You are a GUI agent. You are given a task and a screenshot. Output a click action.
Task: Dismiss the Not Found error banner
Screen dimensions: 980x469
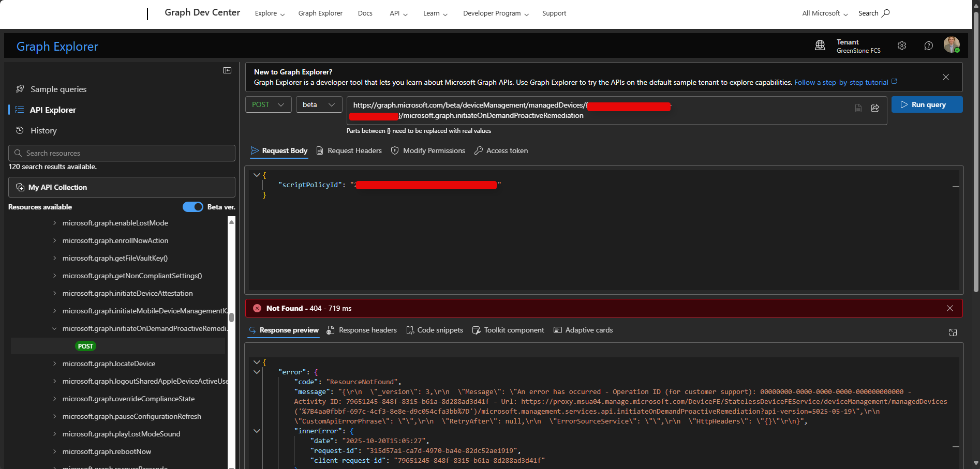[x=950, y=308]
